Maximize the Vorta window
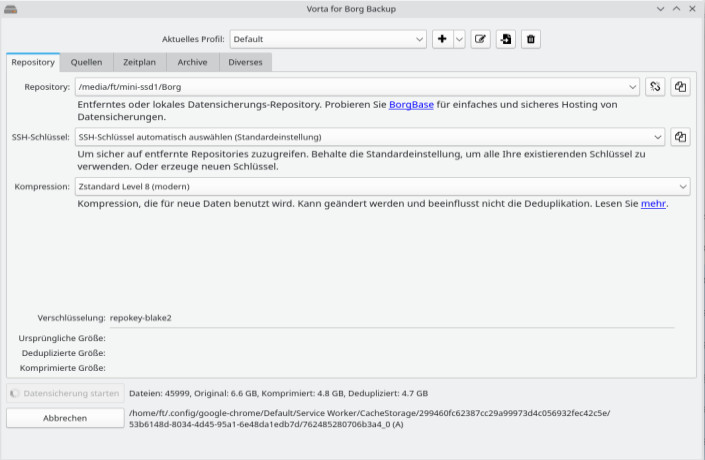 [677, 9]
